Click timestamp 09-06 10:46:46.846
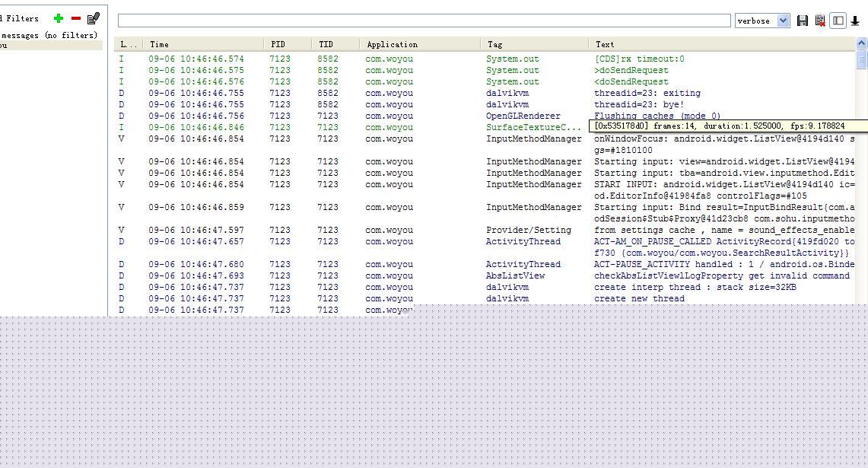 [196, 127]
